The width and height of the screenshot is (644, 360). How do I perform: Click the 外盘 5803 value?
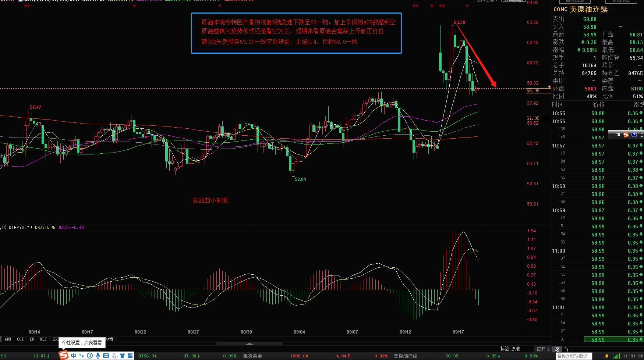pyautogui.click(x=590, y=89)
